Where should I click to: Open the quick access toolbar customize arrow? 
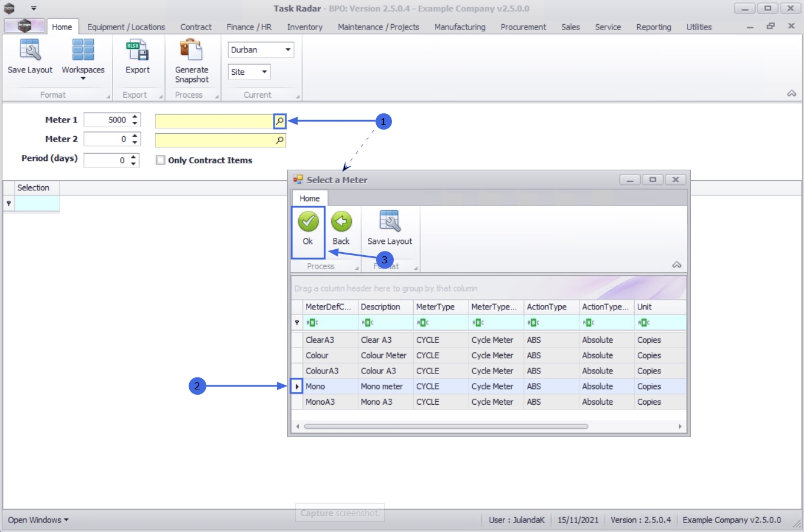[34, 8]
